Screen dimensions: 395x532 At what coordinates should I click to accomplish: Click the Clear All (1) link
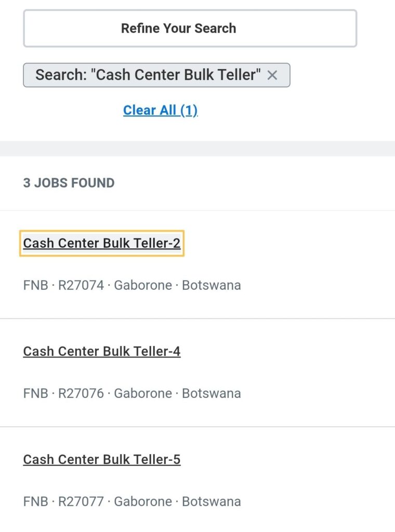160,110
